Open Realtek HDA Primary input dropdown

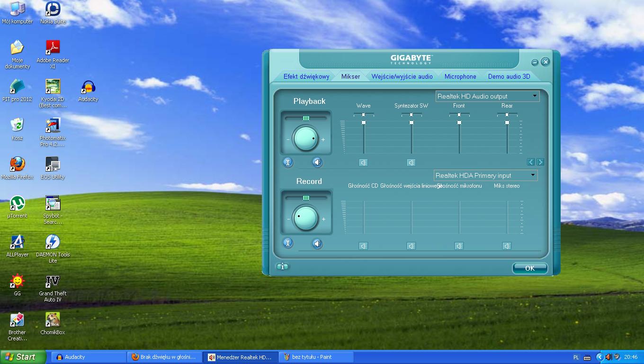(485, 175)
